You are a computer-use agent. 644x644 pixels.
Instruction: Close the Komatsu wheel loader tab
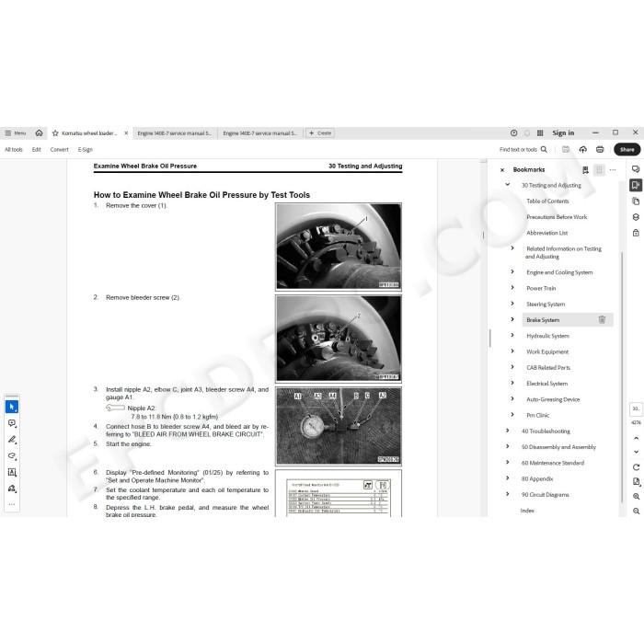(126, 133)
